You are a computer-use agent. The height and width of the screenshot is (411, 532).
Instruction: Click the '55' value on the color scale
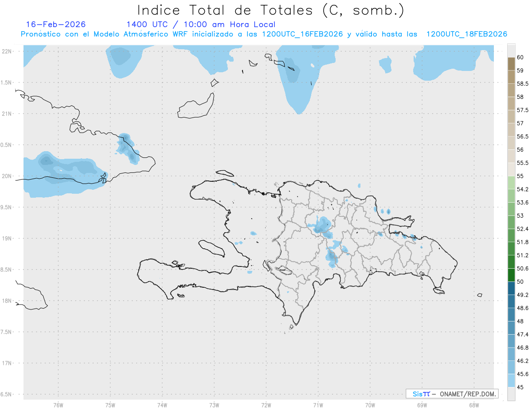coord(520,176)
